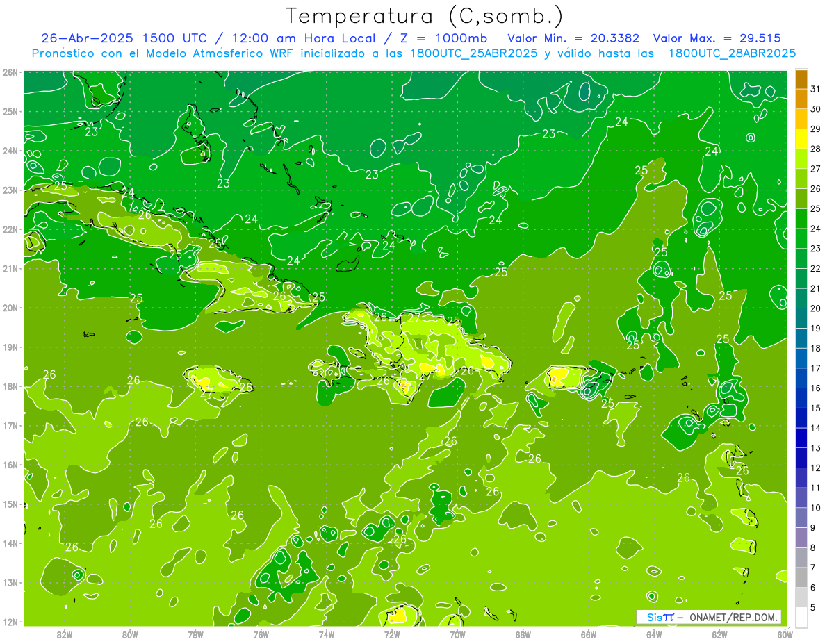Image resolution: width=834 pixels, height=644 pixels.
Task: Click the "78W" longitude axis label
Action: [195, 634]
